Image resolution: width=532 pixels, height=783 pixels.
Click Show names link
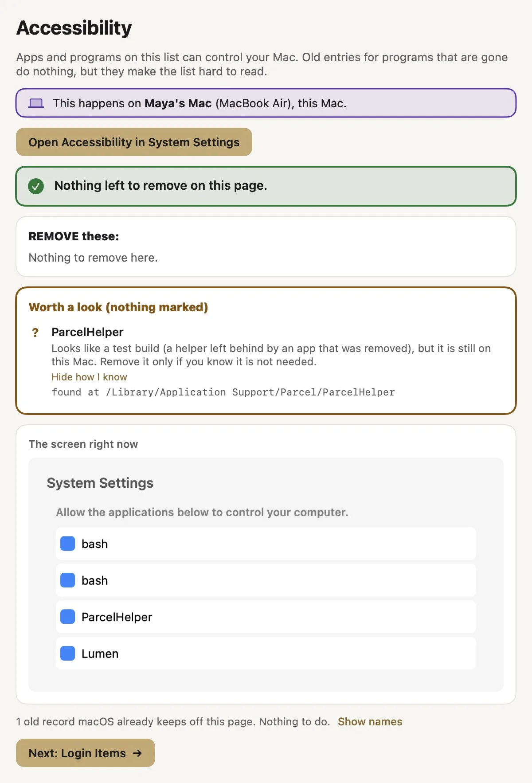click(370, 722)
